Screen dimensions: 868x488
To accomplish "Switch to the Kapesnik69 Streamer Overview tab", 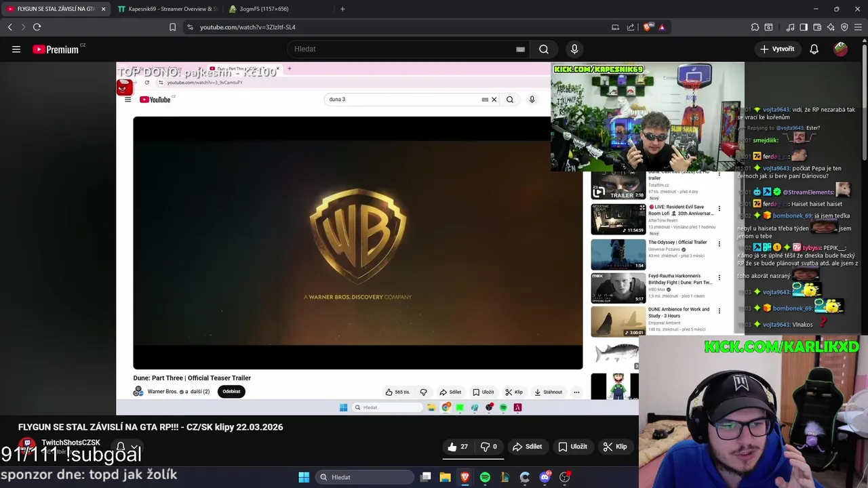I will (167, 9).
